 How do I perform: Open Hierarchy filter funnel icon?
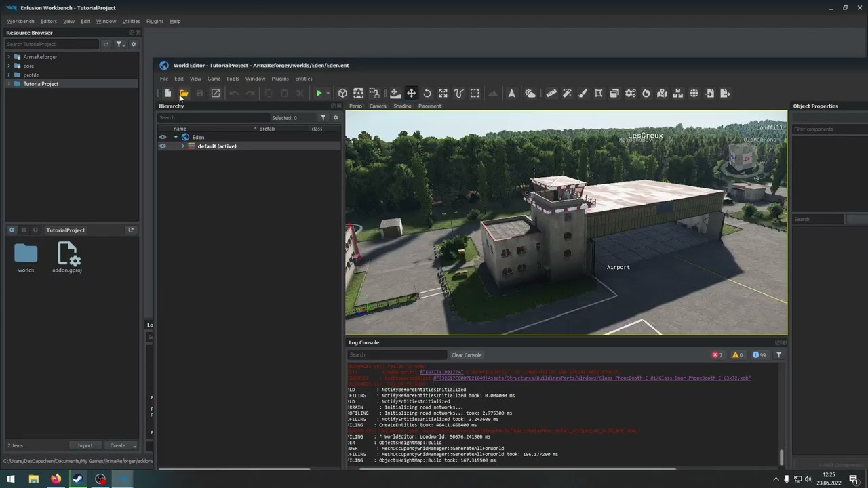click(323, 118)
